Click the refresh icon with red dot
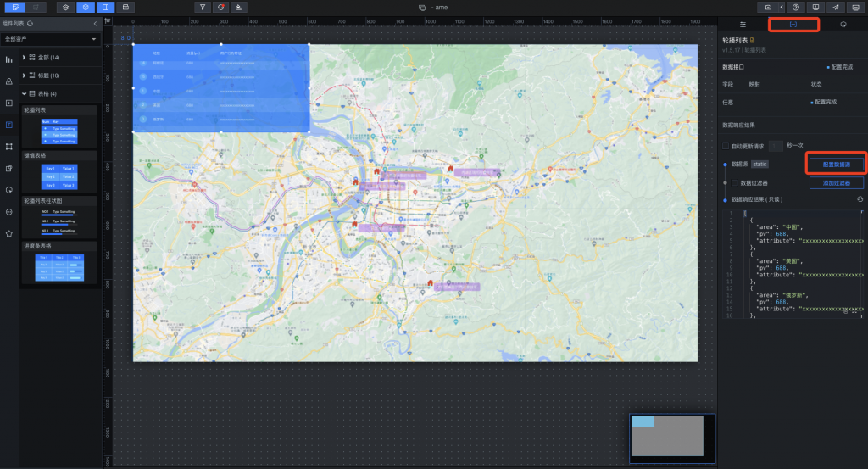The width and height of the screenshot is (868, 469). (221, 7)
